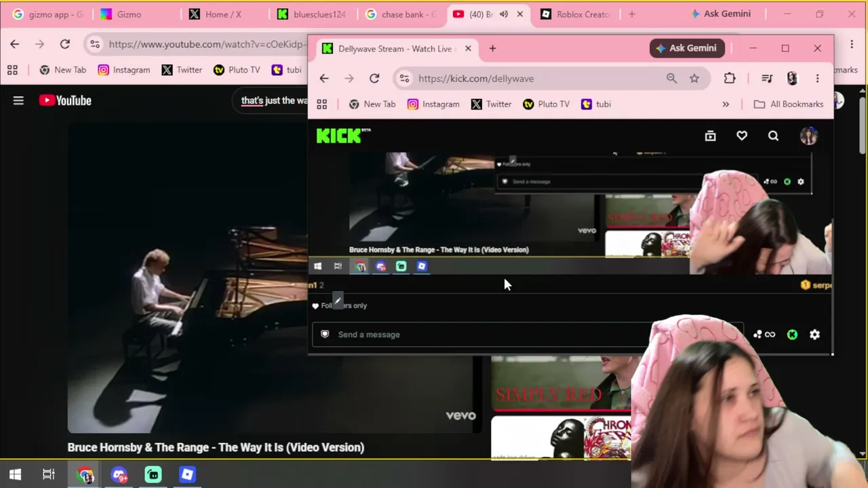Open channel points icon beside chat input
868x488 pixels.
click(x=764, y=334)
